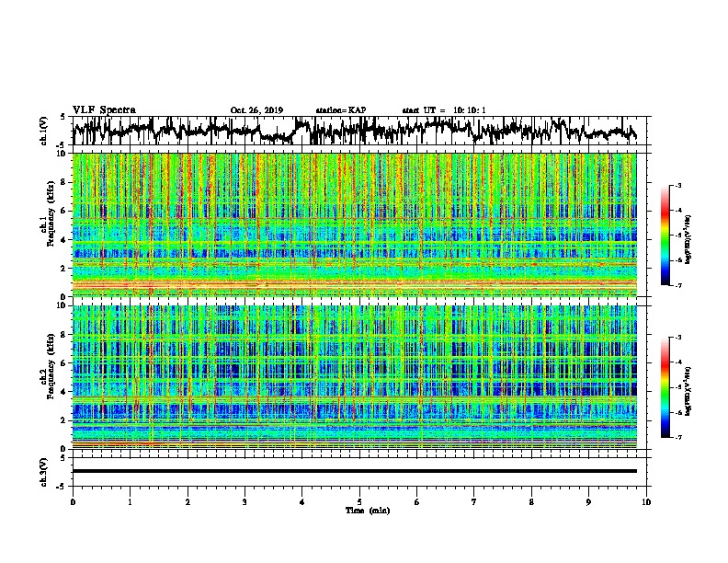Click the 'station=KAP' header label
Viewport: 728px width, 563px height.
click(x=341, y=110)
